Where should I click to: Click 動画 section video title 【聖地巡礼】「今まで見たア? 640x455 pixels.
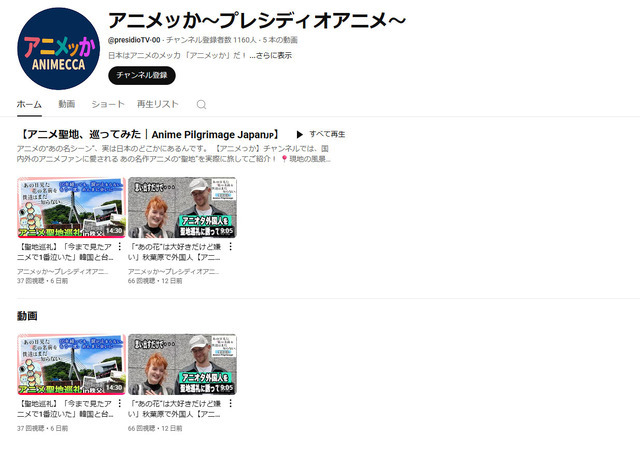click(x=65, y=409)
